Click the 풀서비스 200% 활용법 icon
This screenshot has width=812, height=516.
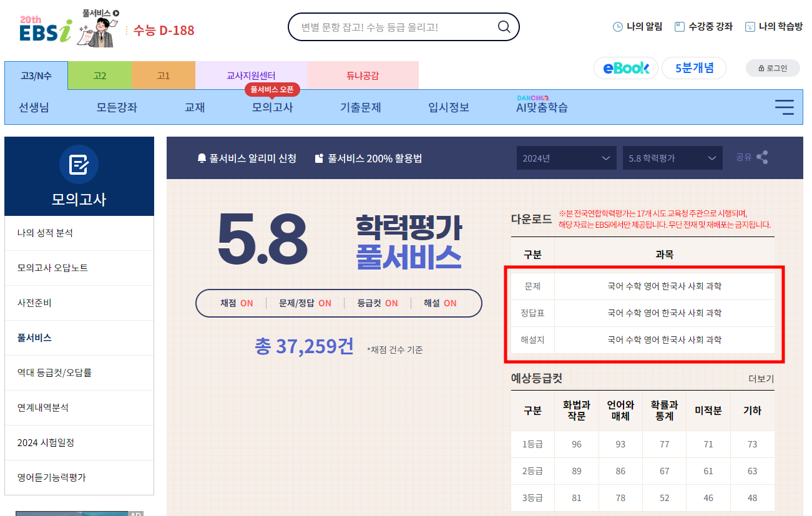pos(320,158)
